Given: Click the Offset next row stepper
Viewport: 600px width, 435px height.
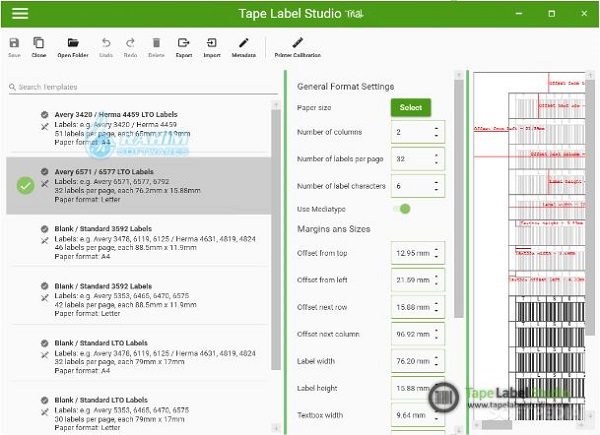Looking at the screenshot, I should (436, 307).
